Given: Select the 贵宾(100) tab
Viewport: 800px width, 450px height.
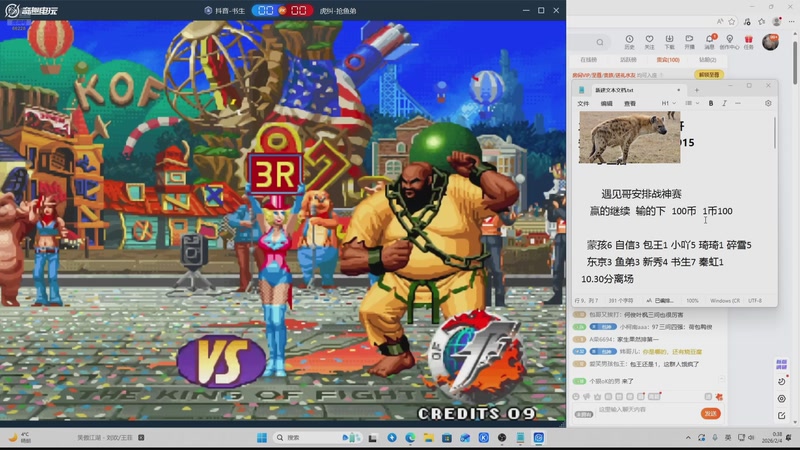Looking at the screenshot, I should click(x=668, y=60).
